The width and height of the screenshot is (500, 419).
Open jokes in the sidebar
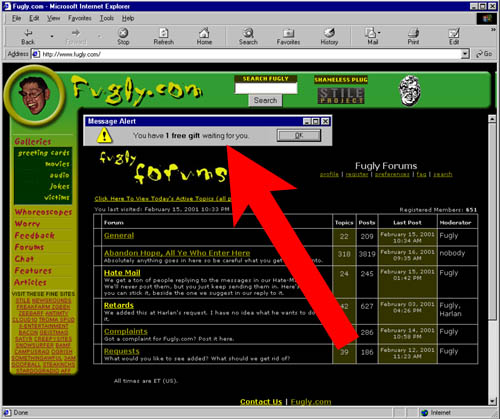pyautogui.click(x=60, y=186)
